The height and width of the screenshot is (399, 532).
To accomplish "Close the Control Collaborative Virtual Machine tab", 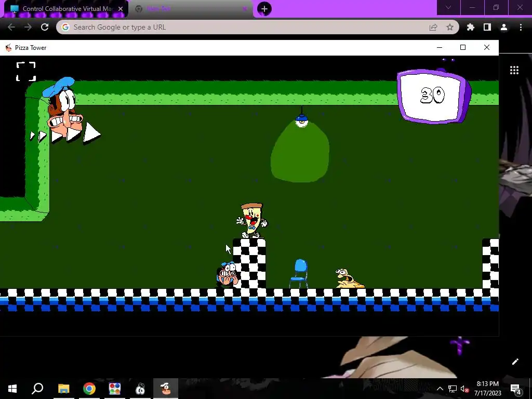I will (x=121, y=9).
